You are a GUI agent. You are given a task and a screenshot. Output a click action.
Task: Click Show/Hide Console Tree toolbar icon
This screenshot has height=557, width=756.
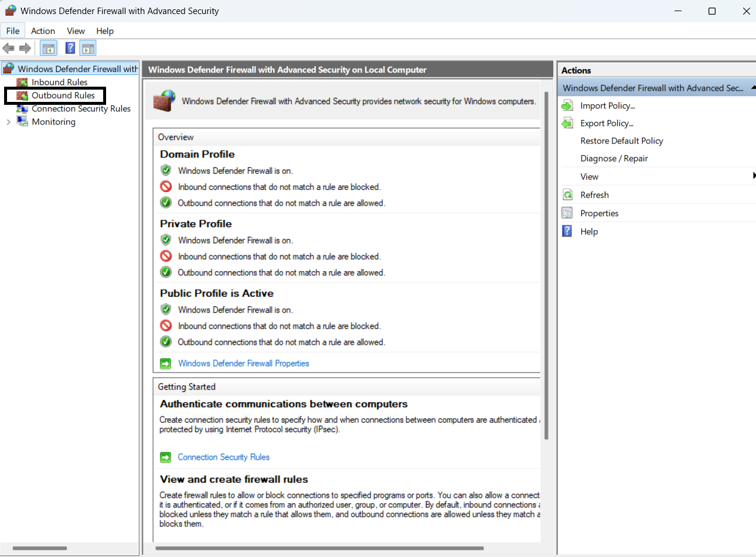(49, 48)
